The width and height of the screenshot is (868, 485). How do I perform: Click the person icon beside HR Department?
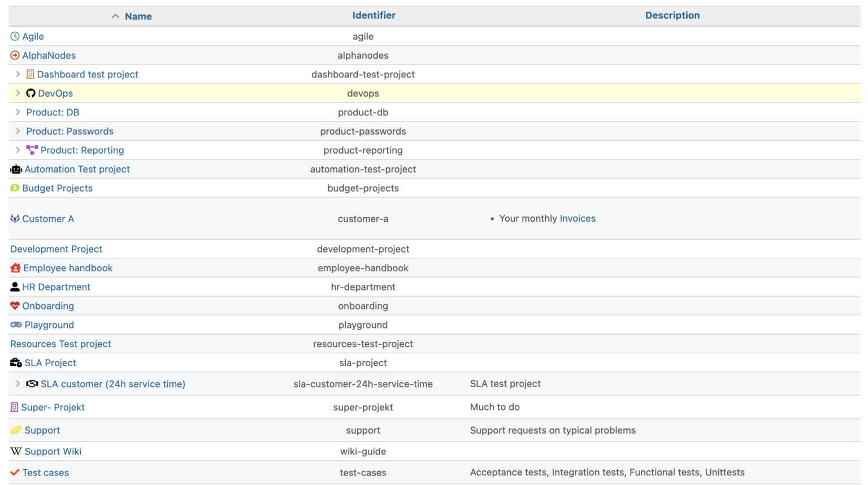[x=14, y=287]
